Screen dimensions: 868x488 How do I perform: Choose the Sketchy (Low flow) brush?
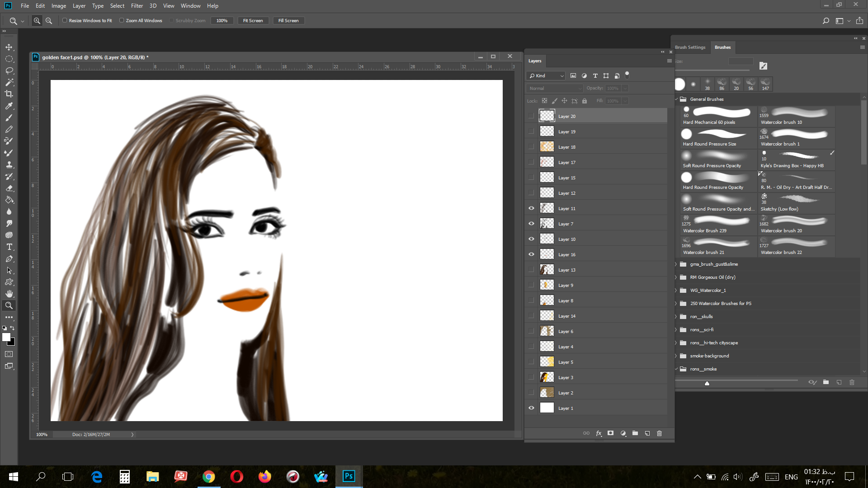[796, 203]
